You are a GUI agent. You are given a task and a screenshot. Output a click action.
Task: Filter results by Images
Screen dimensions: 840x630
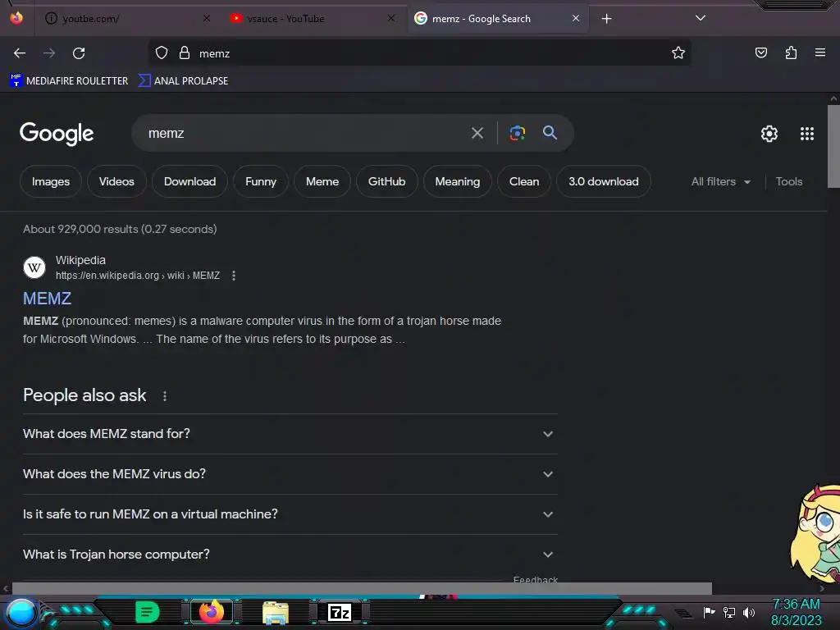click(x=51, y=181)
